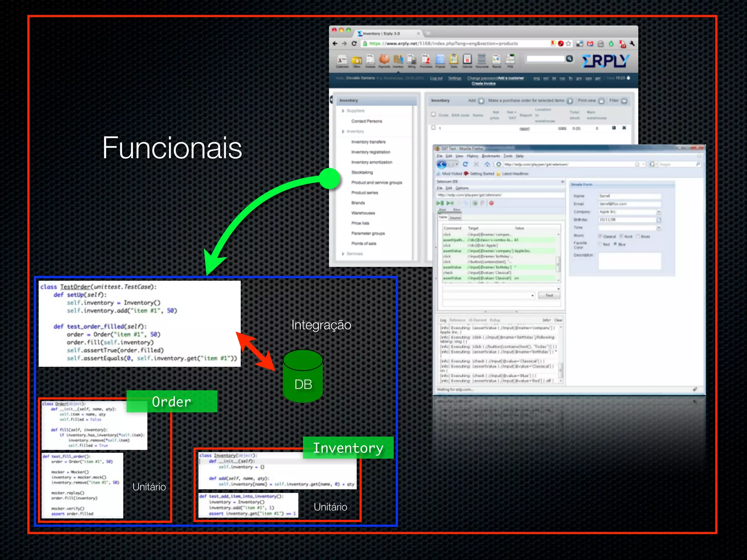Click the Create invoice link

483,83
